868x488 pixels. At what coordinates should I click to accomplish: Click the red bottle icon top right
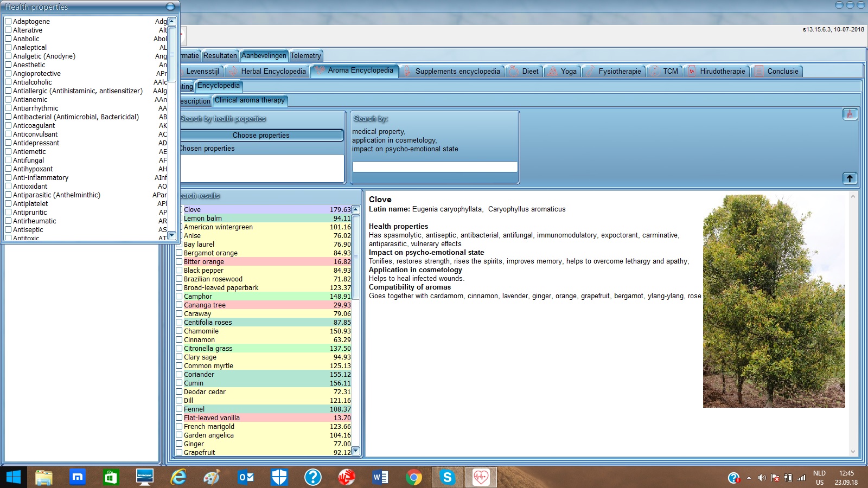[850, 114]
